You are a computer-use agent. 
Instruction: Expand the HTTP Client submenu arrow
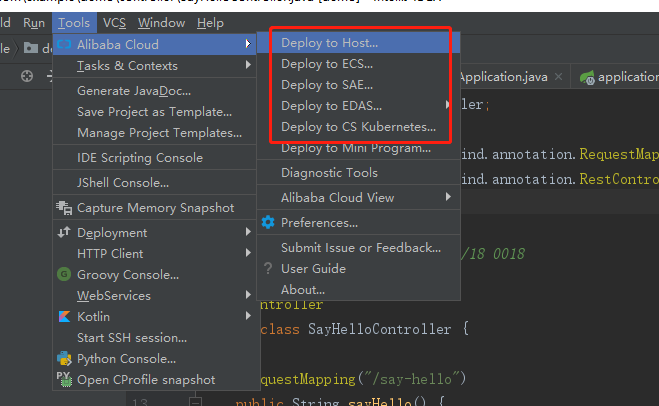[x=248, y=253]
